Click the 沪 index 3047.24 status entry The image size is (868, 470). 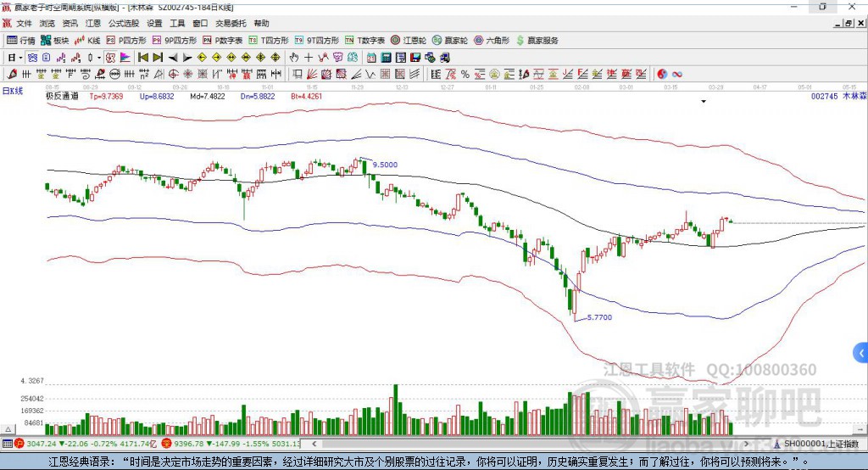(x=86, y=444)
